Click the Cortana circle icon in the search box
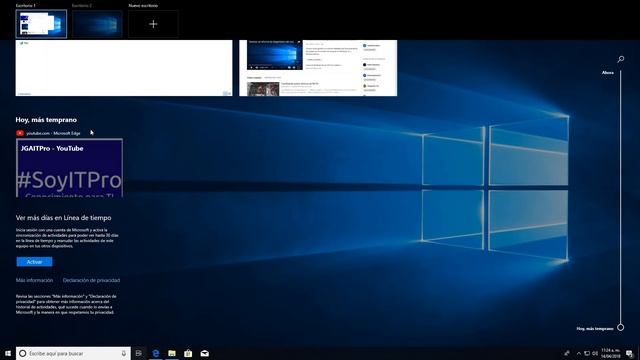Screen dimensions: 640x360 pos(23,353)
